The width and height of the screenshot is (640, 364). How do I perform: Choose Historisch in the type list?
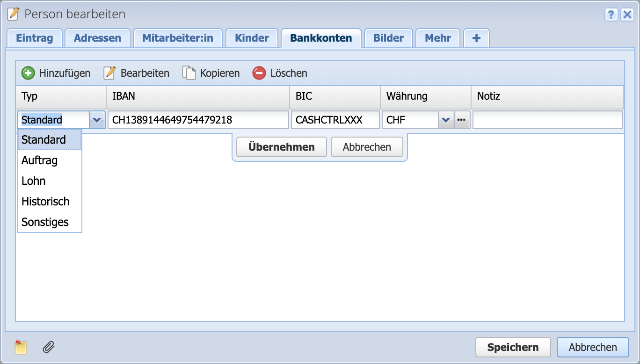45,202
